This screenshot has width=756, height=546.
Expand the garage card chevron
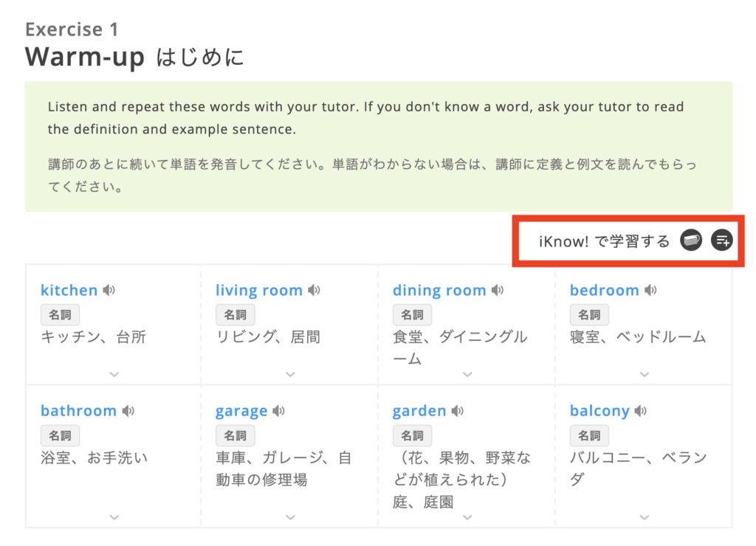(x=290, y=517)
